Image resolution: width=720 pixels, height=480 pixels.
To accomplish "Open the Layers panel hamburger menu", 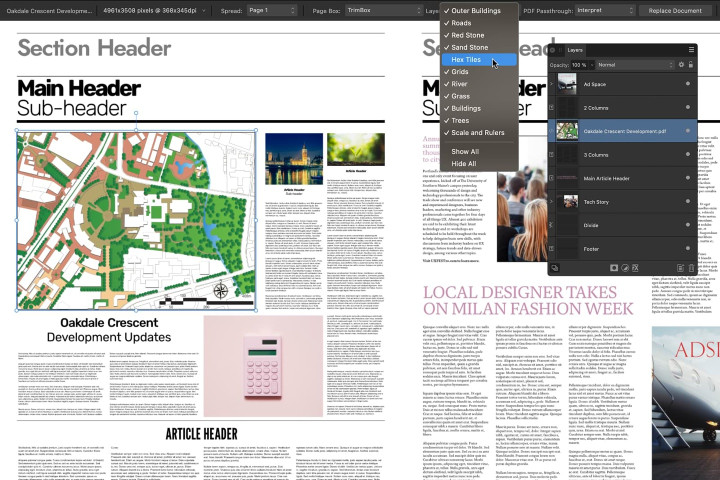I will point(691,50).
